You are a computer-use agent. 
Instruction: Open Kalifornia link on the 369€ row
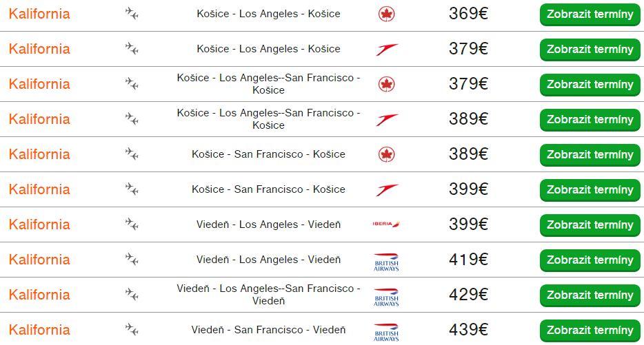tap(39, 14)
